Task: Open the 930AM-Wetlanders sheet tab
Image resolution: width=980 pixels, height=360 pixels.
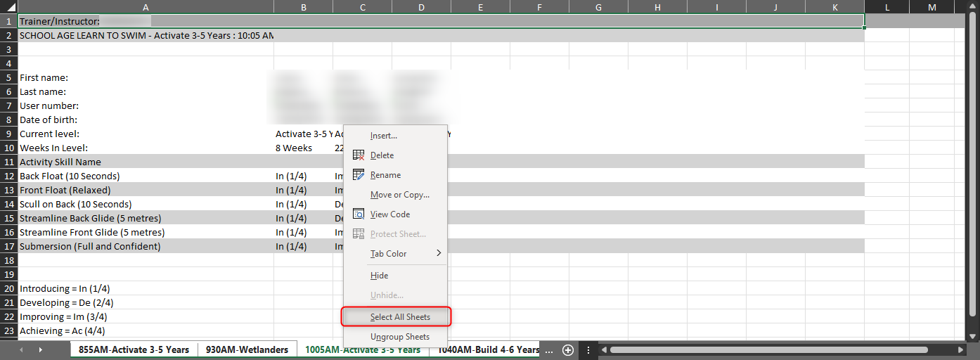Action: [x=247, y=349]
